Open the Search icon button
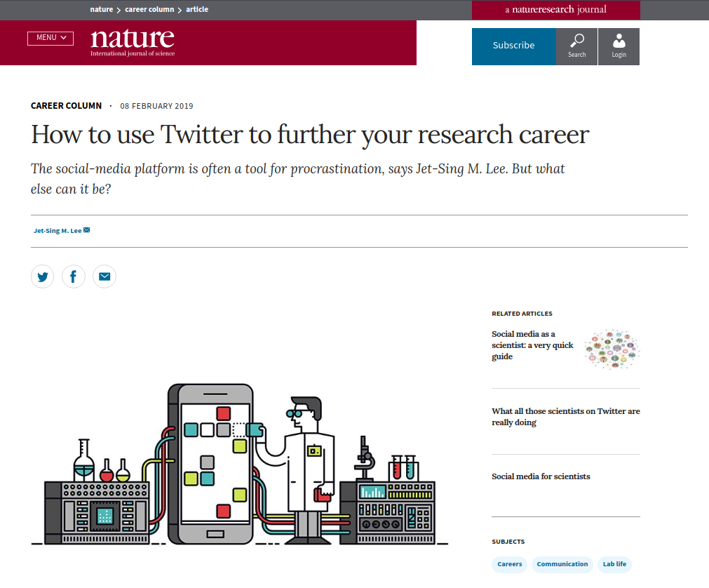This screenshot has width=709, height=588. [576, 46]
